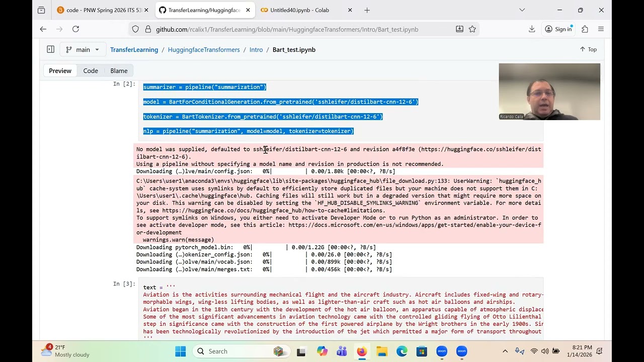Click 'warnings.warn(message)' output line
This screenshot has width=644, height=362.
point(178,240)
